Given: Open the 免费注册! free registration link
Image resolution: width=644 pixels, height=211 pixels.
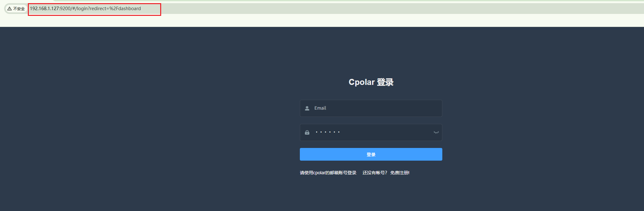Looking at the screenshot, I should [x=400, y=173].
